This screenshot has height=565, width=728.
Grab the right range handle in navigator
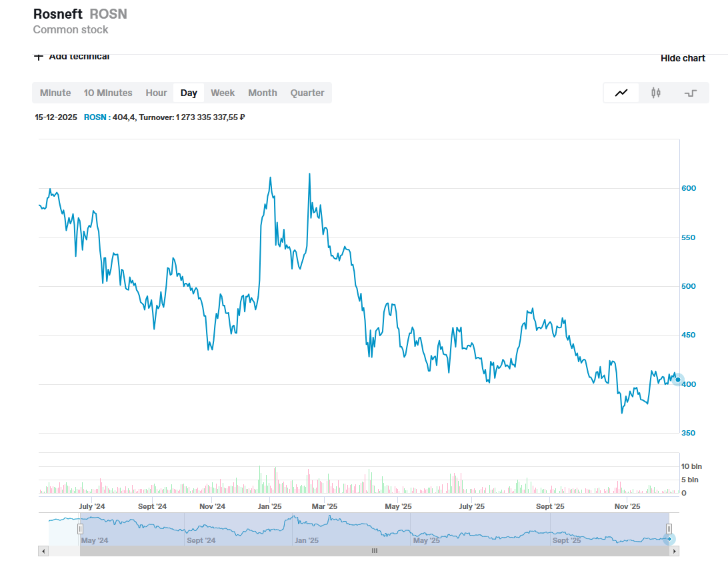669,529
